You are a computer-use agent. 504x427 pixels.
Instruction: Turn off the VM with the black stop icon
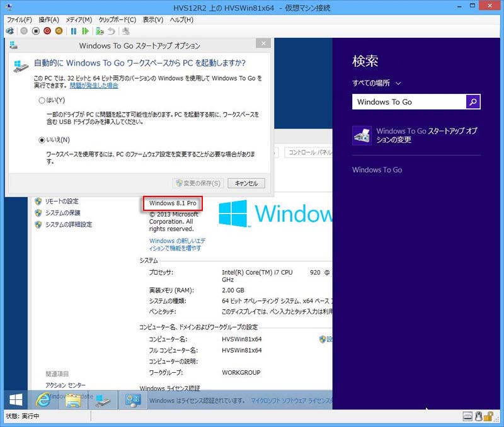click(x=36, y=31)
